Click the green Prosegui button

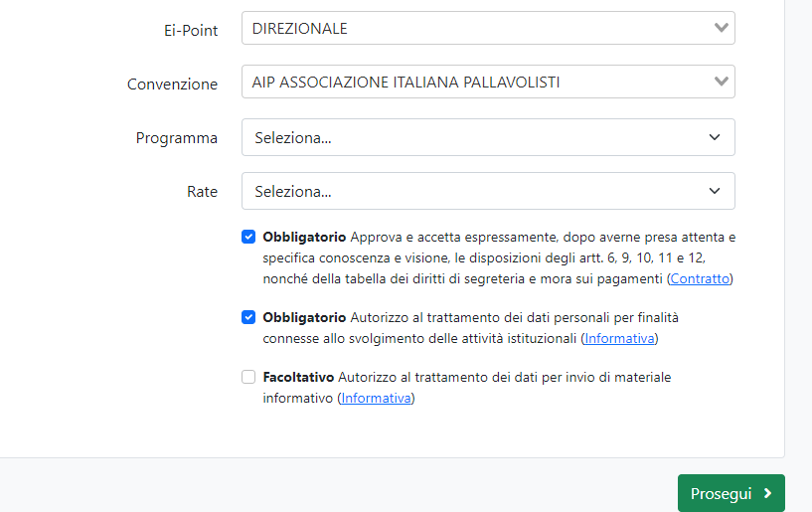[731, 493]
